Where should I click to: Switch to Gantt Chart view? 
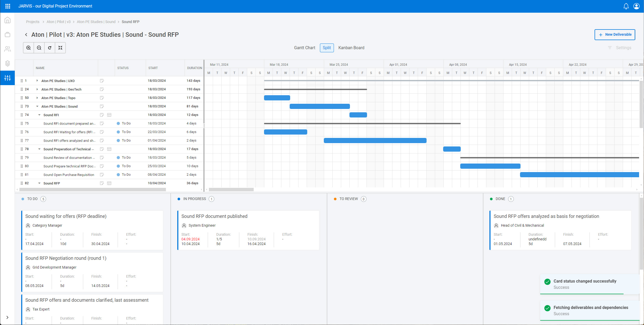tap(304, 48)
